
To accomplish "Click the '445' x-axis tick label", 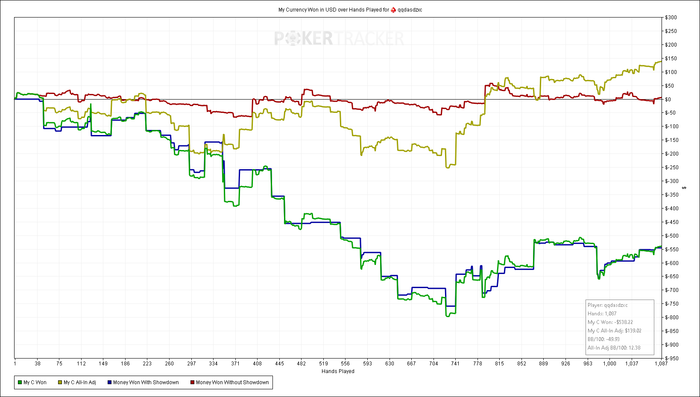I will (279, 364).
